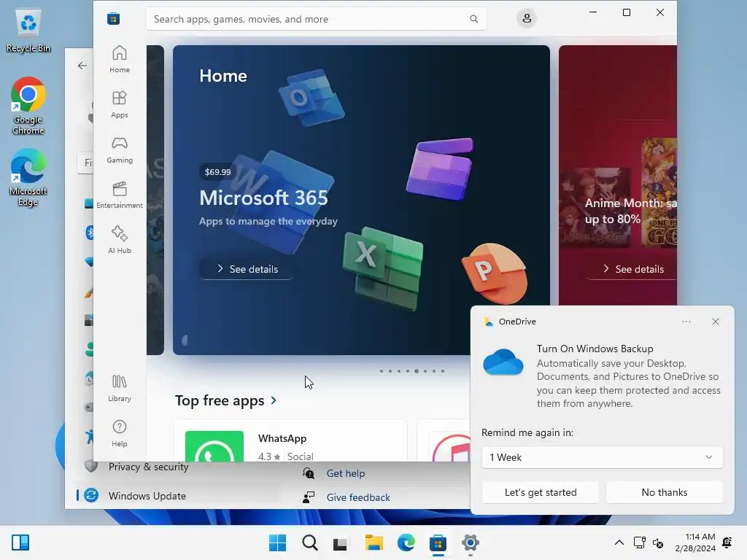Screen dimensions: 747x560
Task: Open the notification center bell icon
Action: tap(727, 542)
